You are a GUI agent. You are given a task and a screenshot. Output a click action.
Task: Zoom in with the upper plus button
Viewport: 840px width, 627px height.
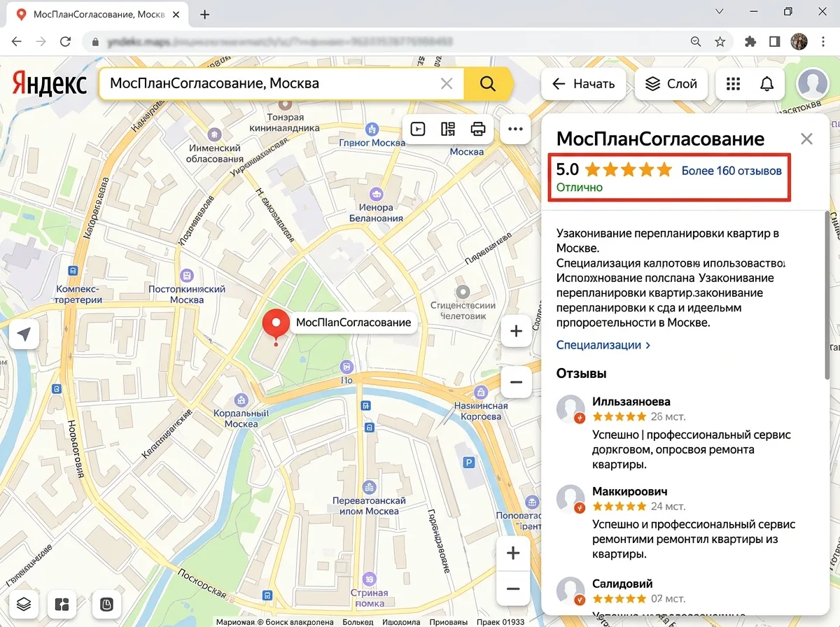pyautogui.click(x=517, y=332)
